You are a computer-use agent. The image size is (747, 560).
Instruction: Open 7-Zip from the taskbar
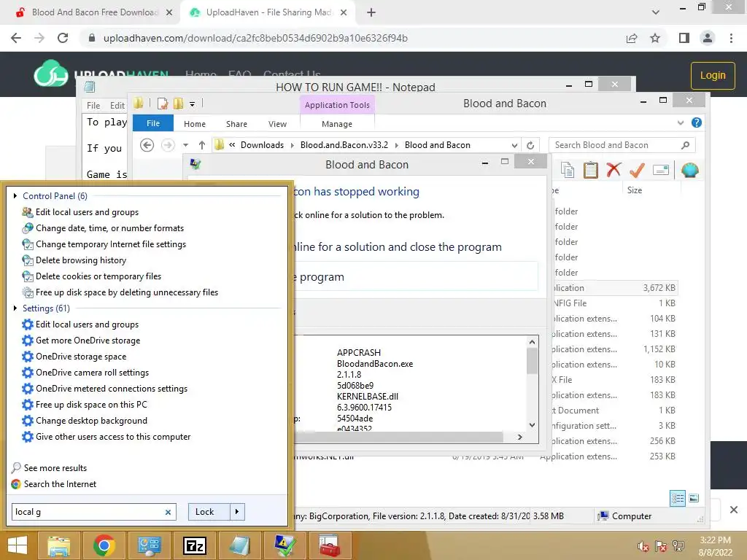[195, 545]
